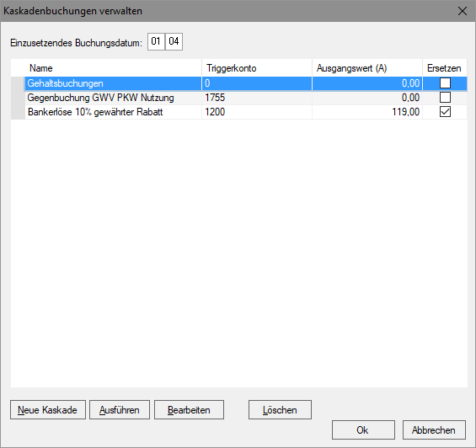This screenshot has width=476, height=448.
Task: Click Triggerkonto cell 1755
Action: pos(257,98)
